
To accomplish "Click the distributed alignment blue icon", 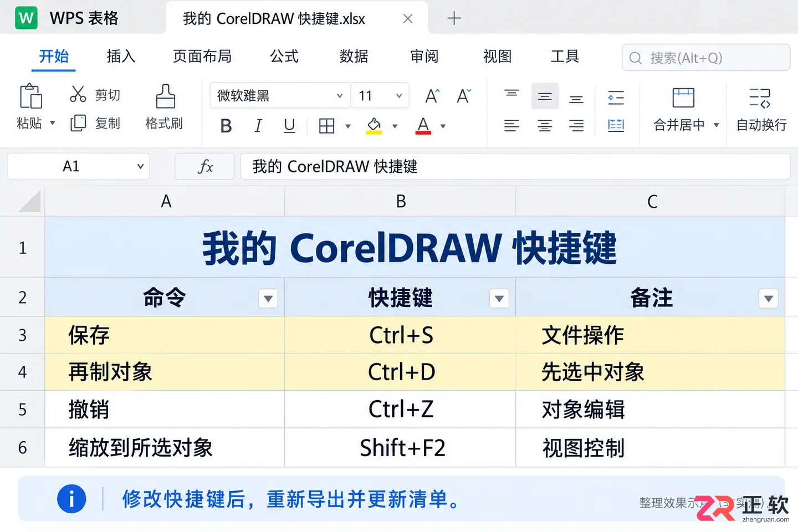I will tap(616, 126).
